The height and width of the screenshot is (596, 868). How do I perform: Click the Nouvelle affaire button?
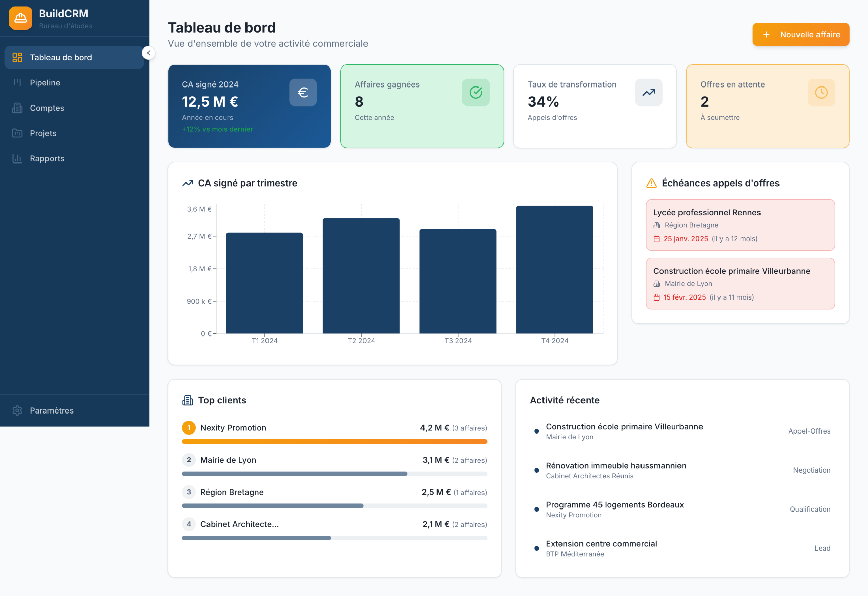(x=801, y=34)
